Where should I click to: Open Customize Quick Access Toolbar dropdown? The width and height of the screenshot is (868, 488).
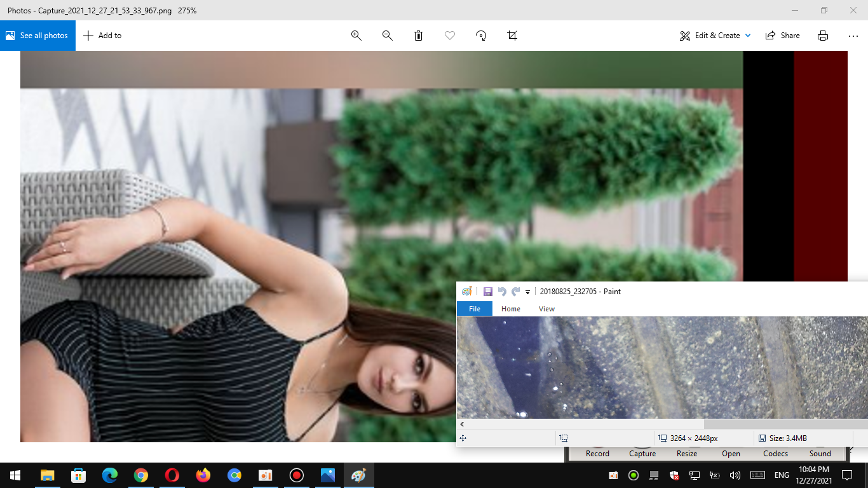tap(527, 292)
